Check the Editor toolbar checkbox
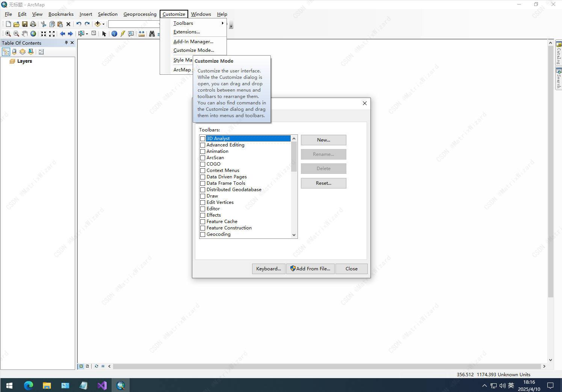 click(x=203, y=209)
